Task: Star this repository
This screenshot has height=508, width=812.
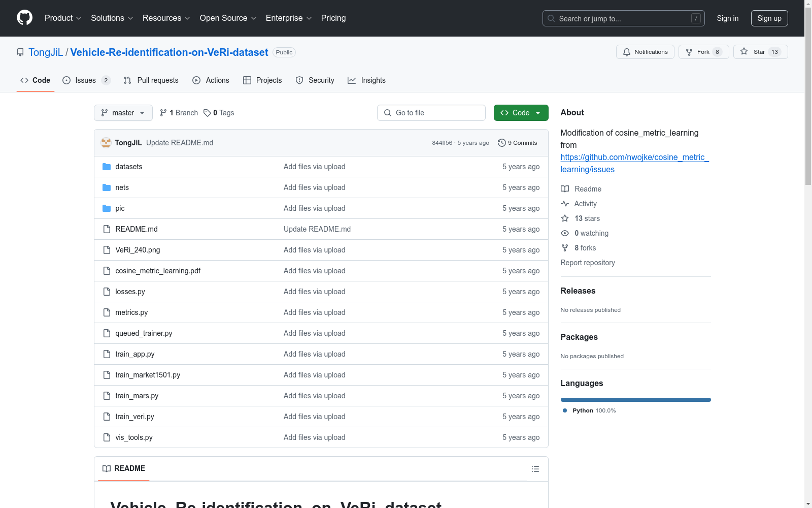Action: point(760,52)
